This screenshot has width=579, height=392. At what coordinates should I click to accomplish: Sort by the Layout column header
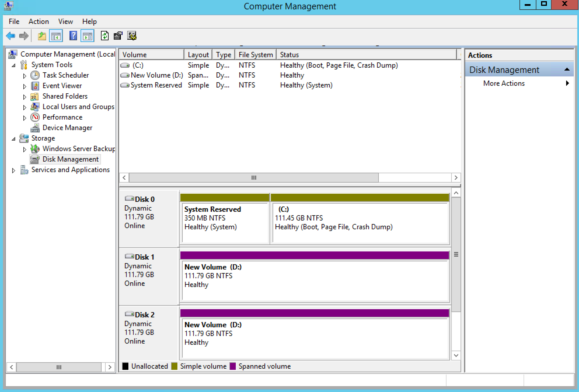pyautogui.click(x=198, y=55)
